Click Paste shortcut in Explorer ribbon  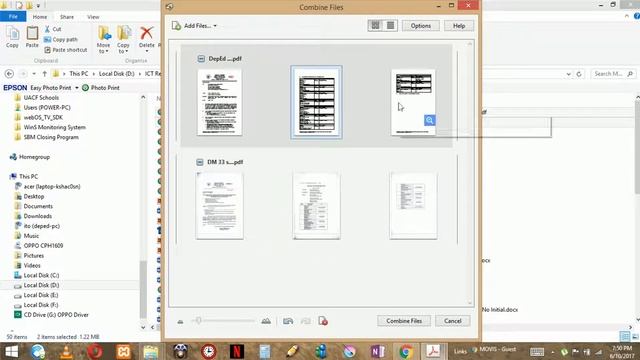66,50
